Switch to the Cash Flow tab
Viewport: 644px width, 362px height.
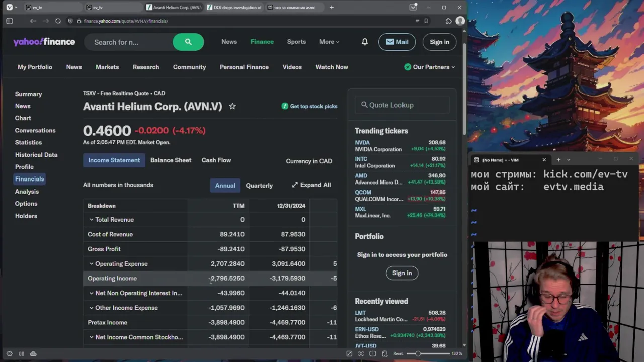click(x=216, y=160)
